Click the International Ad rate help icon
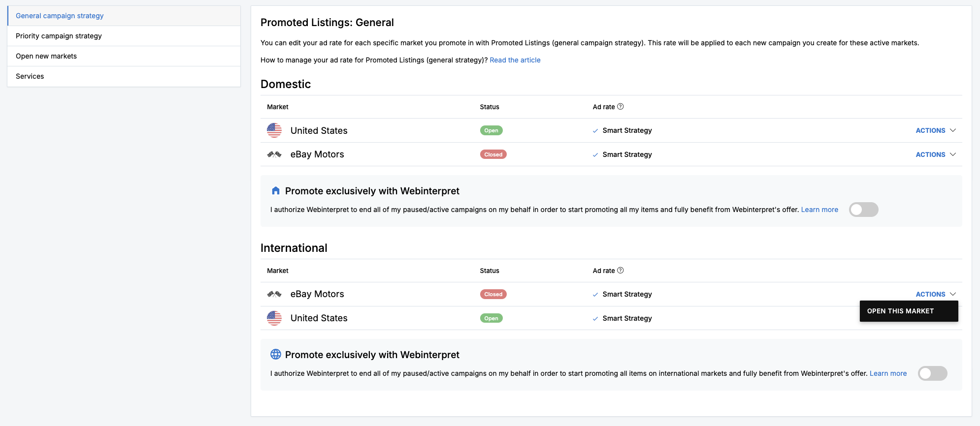 (621, 270)
